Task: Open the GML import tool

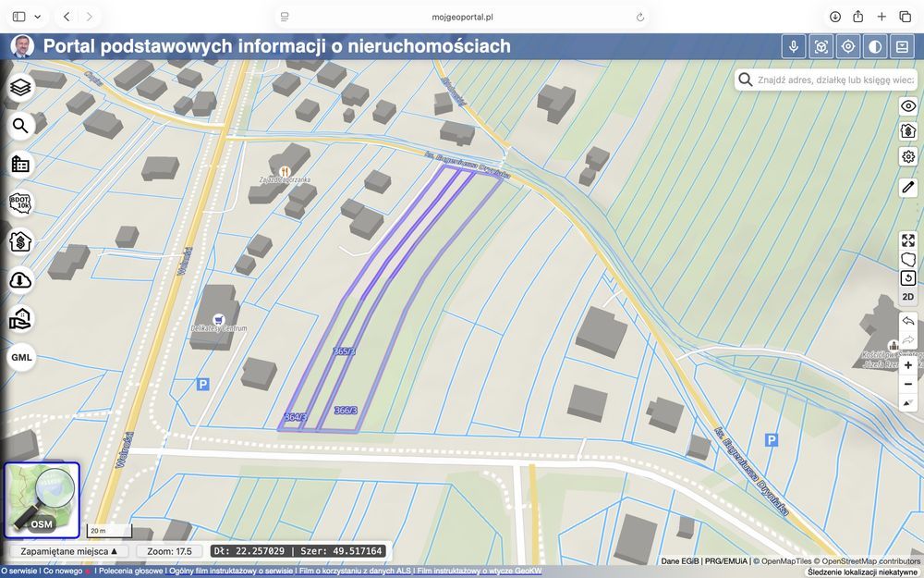Action: point(21,357)
